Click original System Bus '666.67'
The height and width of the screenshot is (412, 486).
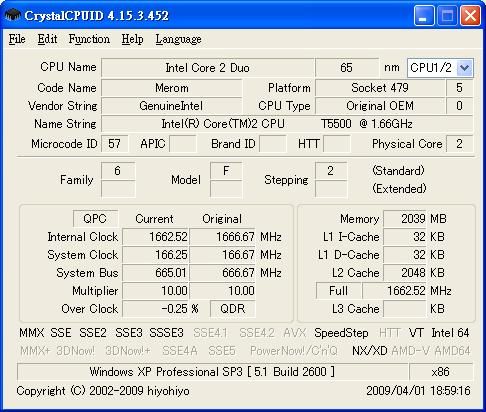click(x=222, y=273)
